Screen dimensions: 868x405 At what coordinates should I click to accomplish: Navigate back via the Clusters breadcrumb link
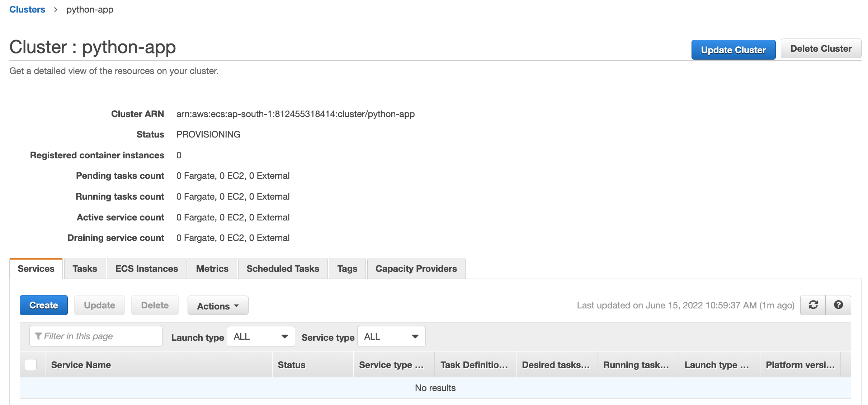coord(27,9)
